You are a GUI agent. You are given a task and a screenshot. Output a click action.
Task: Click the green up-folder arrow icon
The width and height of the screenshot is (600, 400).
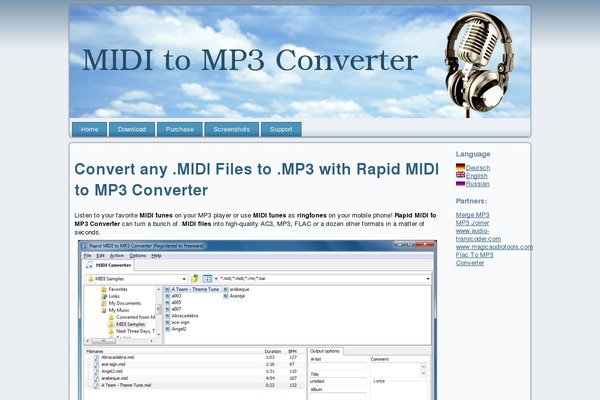(x=195, y=278)
